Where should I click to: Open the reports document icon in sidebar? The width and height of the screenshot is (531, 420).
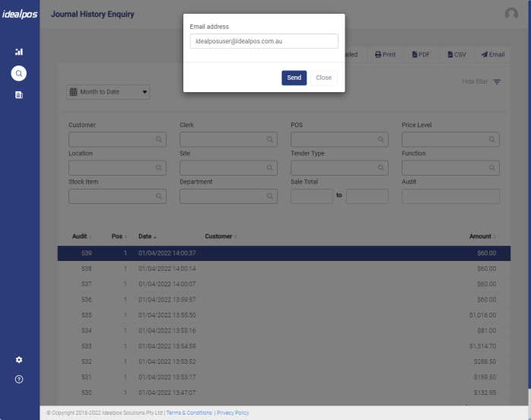click(19, 95)
